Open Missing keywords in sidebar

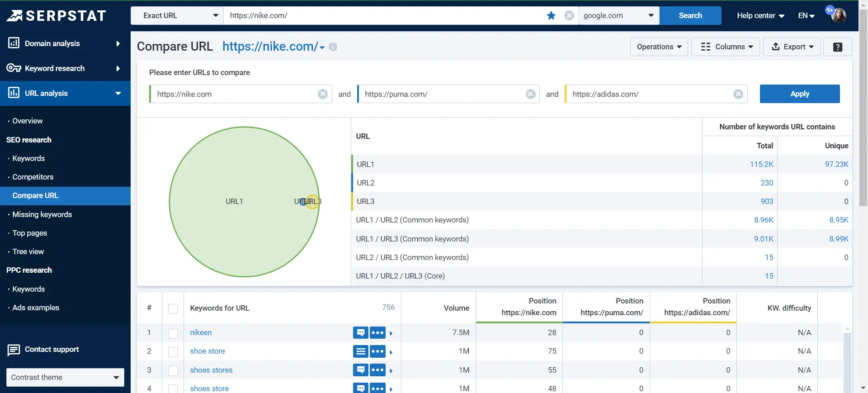click(42, 214)
